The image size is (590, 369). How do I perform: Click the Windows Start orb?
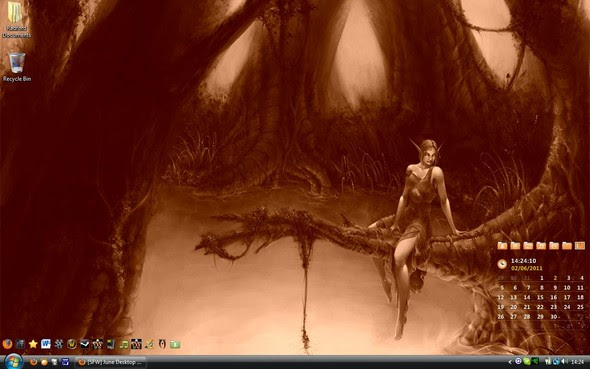pyautogui.click(x=13, y=362)
